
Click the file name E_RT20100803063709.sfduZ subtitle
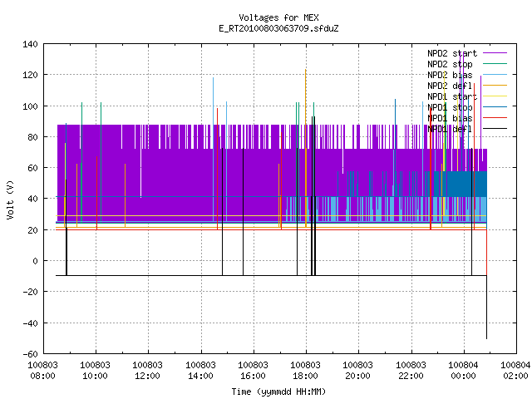278,28
